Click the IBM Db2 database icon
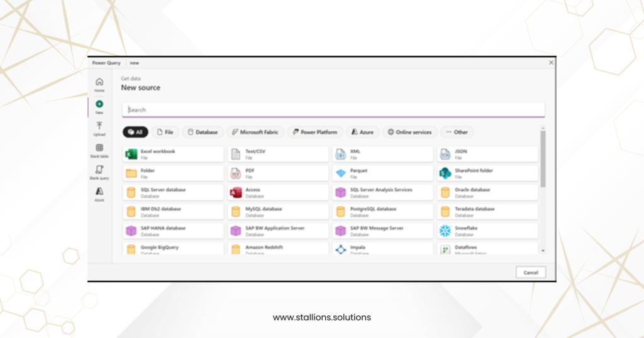The image size is (644, 338). pyautogui.click(x=131, y=212)
